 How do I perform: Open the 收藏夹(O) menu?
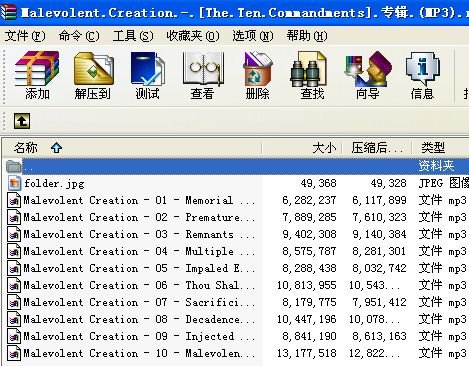[x=193, y=36]
